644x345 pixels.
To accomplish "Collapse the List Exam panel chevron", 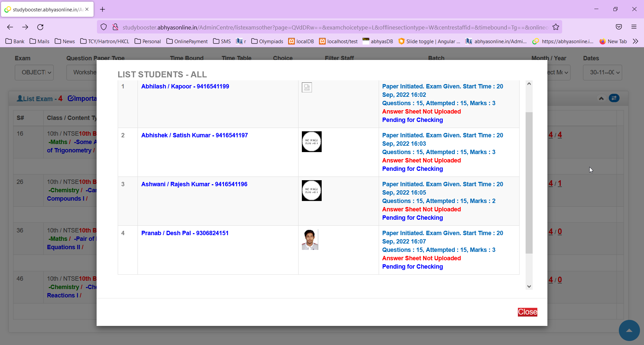I will tap(601, 98).
